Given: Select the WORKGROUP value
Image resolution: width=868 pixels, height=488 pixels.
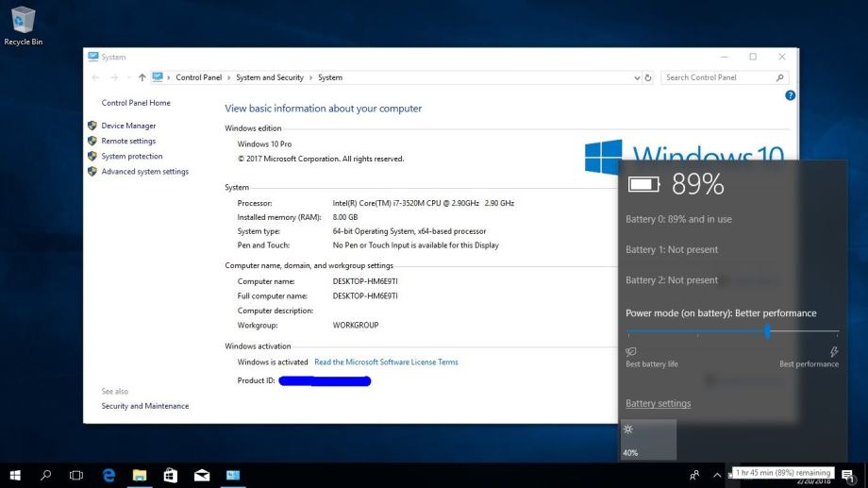Looking at the screenshot, I should 356,325.
